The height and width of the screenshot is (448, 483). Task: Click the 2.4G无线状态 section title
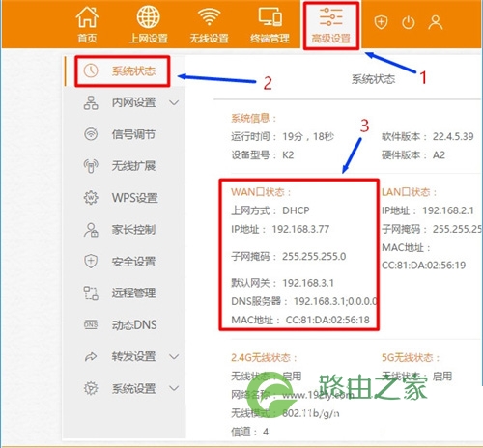[x=264, y=357]
